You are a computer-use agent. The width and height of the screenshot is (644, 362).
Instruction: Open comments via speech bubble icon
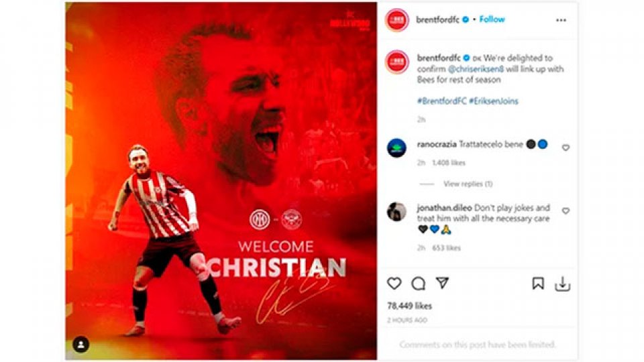(418, 283)
